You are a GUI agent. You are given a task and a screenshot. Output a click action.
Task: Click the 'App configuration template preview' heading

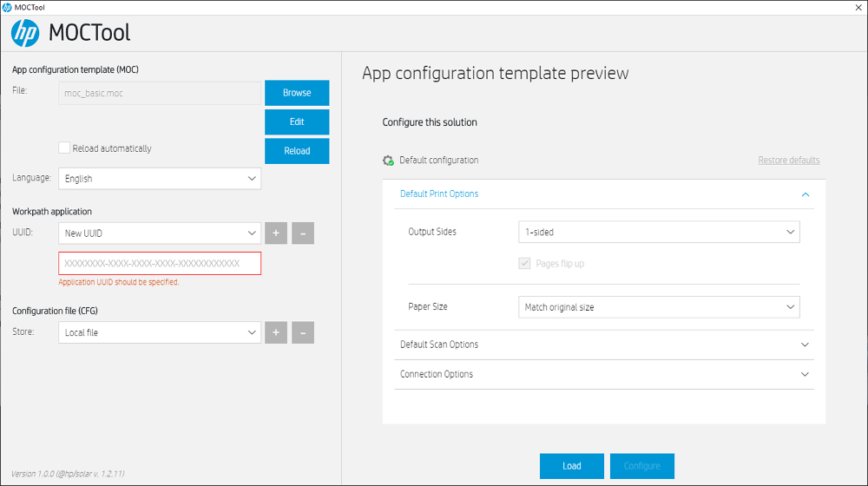pos(496,73)
